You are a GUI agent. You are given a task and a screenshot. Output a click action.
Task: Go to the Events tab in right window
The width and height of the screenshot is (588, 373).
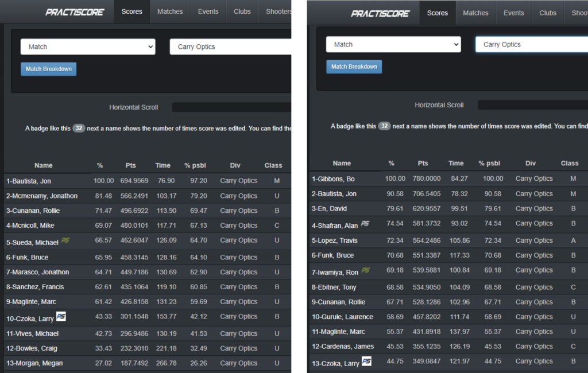click(x=513, y=13)
